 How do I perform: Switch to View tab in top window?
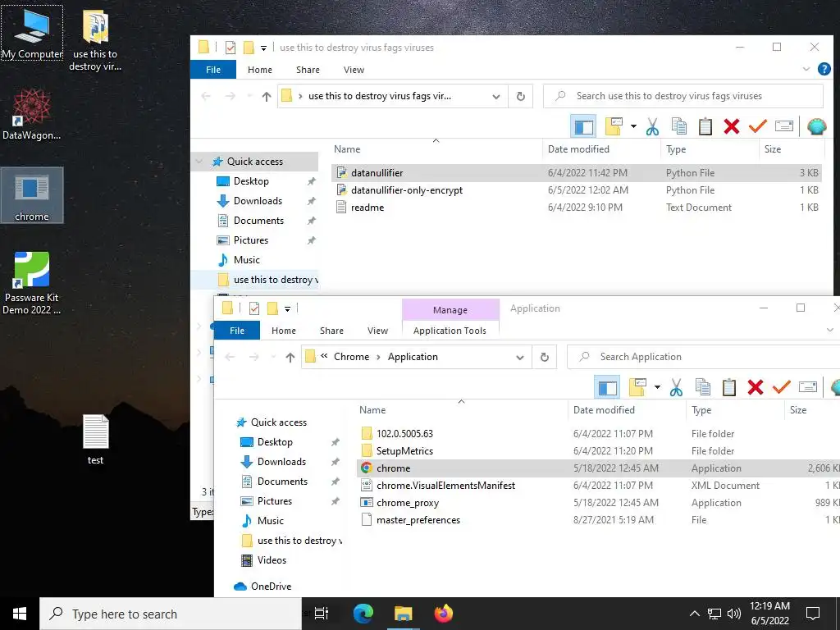(354, 70)
